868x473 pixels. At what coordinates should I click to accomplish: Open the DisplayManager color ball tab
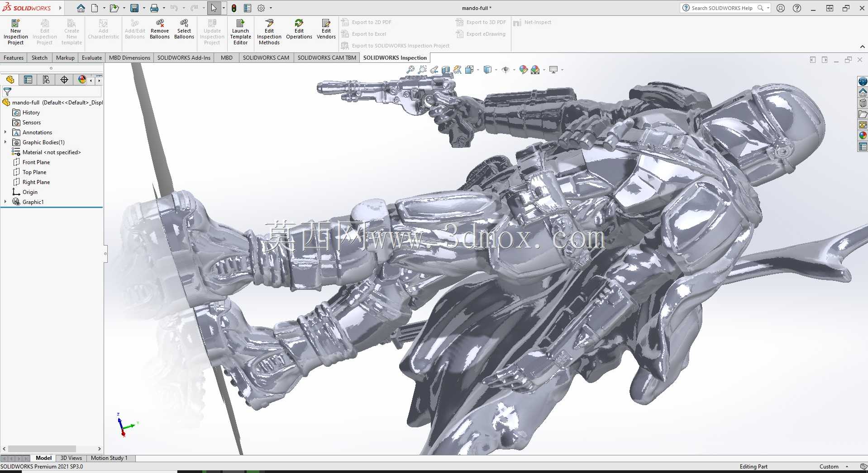[82, 80]
